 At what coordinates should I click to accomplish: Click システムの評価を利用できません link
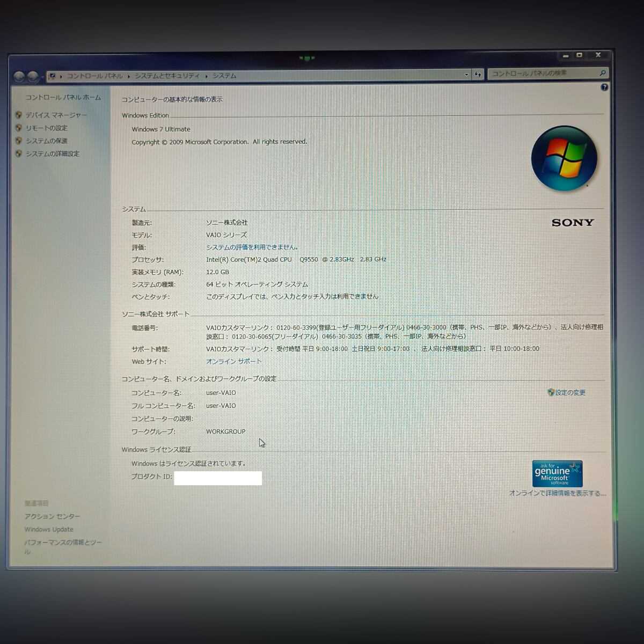(252, 247)
